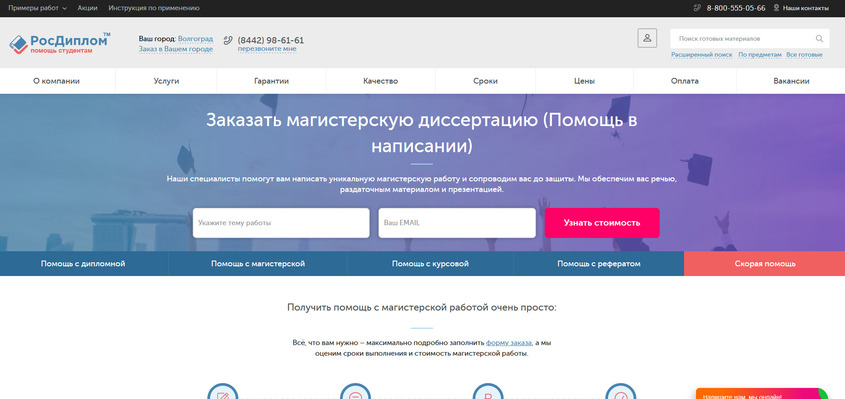845x399 pixels.
Task: Click the Ваш EMAIL field
Action: click(457, 223)
